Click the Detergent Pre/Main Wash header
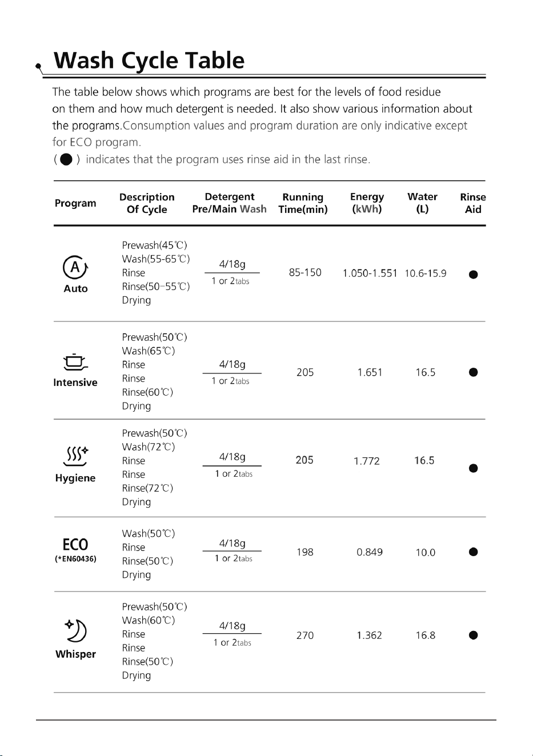Screen dimensions: 533x756 pos(229,203)
